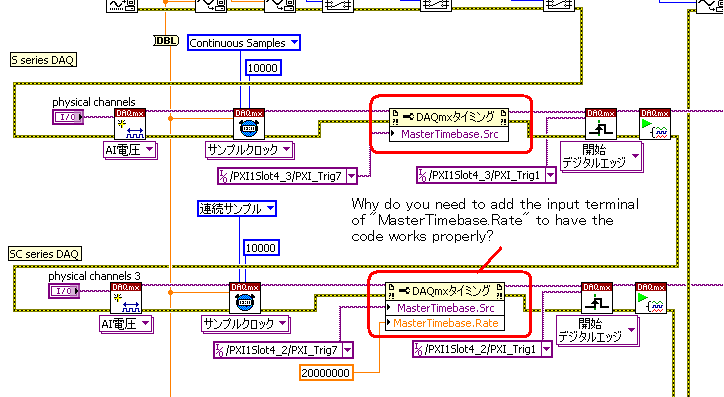Open AI電圧 selector in SC series row
Screen dimensions: 724x397
coord(145,324)
